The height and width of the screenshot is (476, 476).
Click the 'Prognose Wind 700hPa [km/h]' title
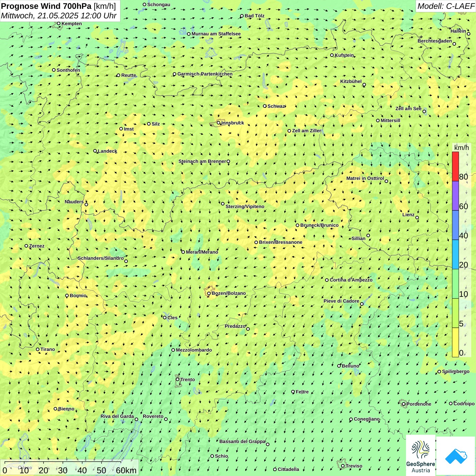[58, 6]
